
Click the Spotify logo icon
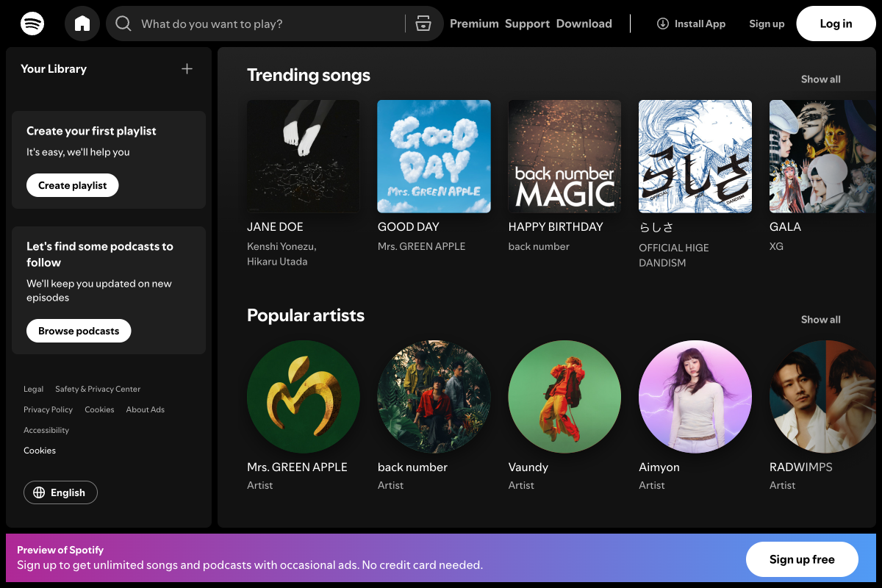click(x=32, y=24)
